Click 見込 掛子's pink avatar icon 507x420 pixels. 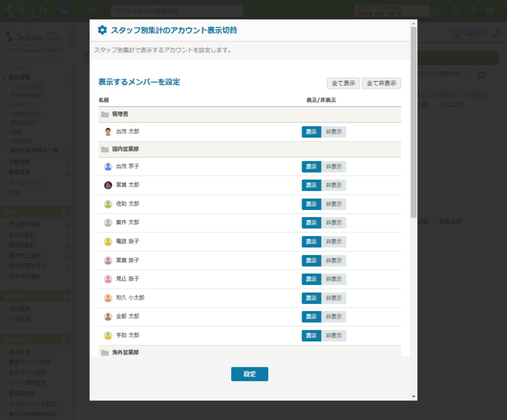108,279
